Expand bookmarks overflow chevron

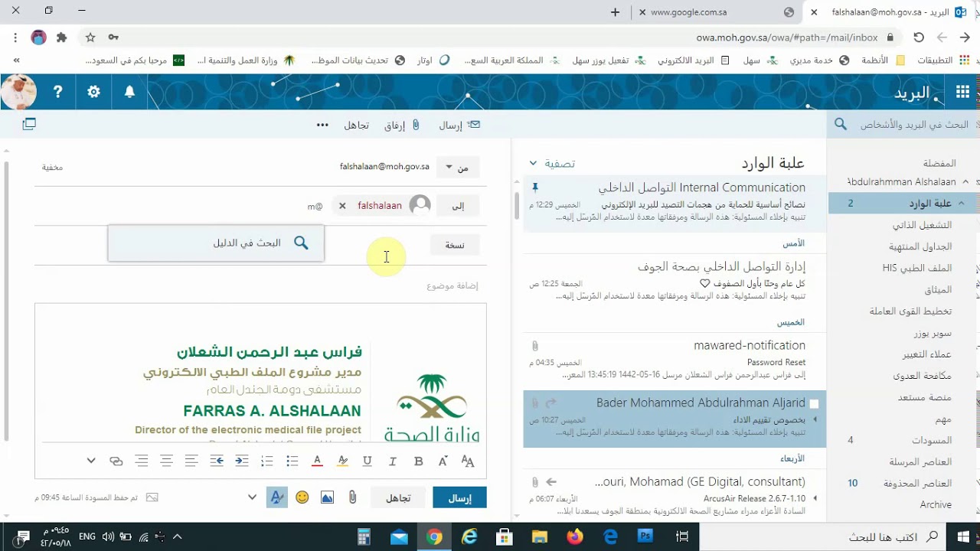pyautogui.click(x=16, y=60)
